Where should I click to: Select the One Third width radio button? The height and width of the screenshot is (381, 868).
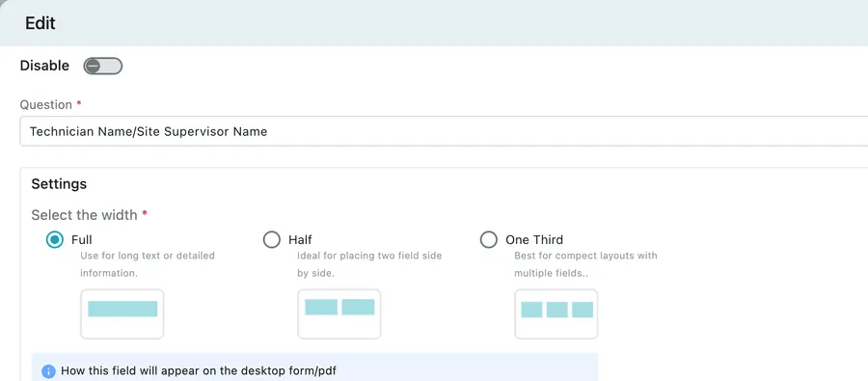[x=488, y=240]
